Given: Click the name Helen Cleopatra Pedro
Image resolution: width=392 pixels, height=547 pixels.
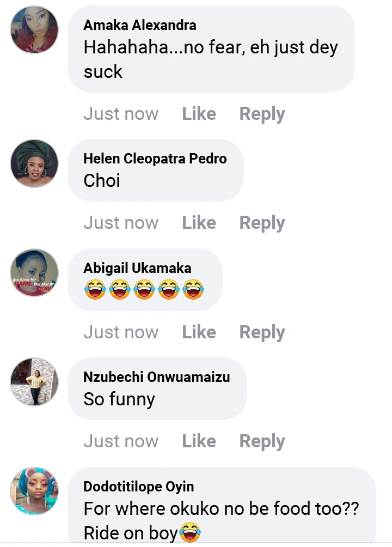Looking at the screenshot, I should pos(155,159).
